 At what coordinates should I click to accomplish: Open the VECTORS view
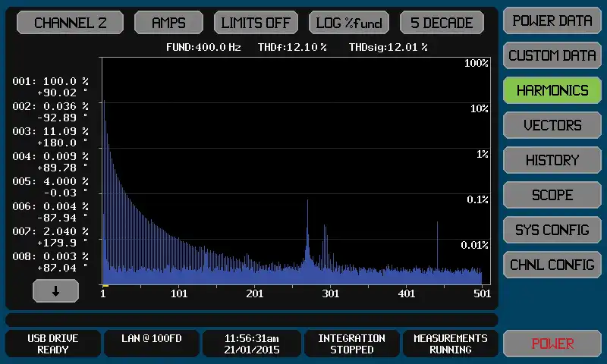(552, 125)
